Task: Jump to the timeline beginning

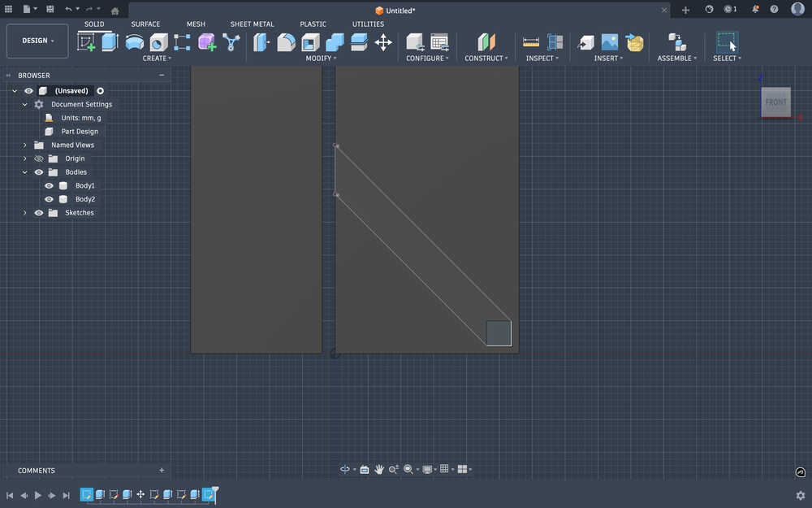Action: coord(10,495)
